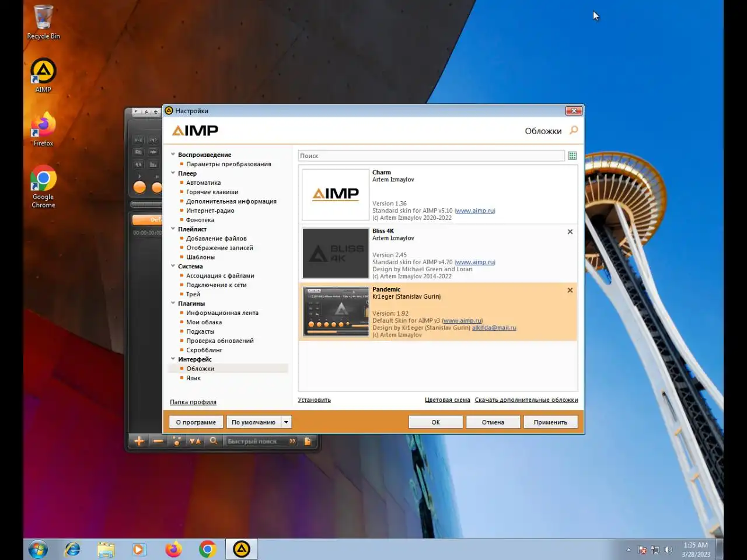Image resolution: width=747 pixels, height=560 pixels.
Task: Open Мои облака plugin settings
Action: pyautogui.click(x=204, y=322)
